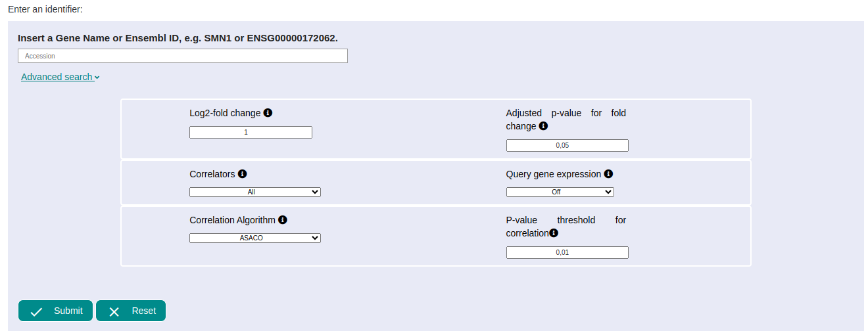Show the Correlation Algorithm info icon tooltip

click(282, 220)
